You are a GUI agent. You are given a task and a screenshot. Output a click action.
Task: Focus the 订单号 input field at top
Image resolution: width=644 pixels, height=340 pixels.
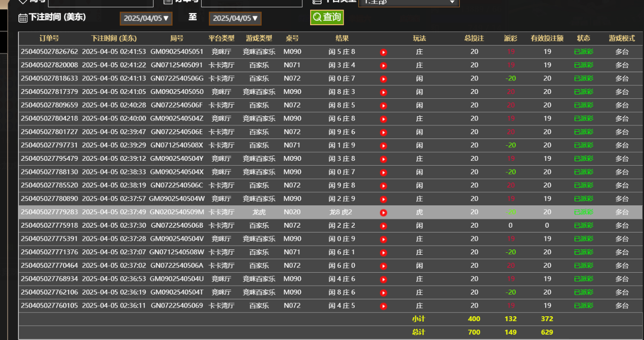point(244,2)
